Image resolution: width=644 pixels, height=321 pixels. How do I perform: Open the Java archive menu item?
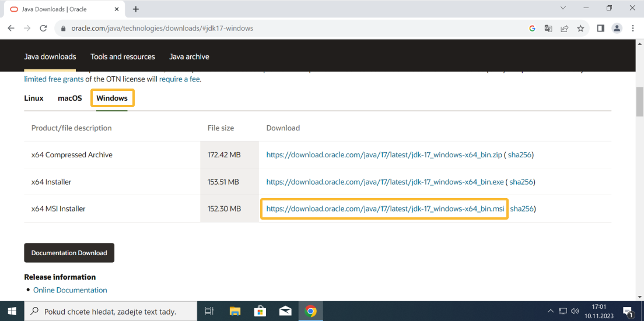click(x=189, y=57)
